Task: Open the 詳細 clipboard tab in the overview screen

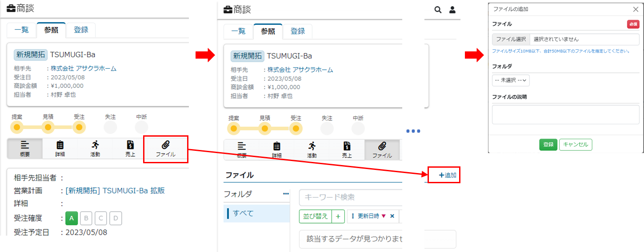Action: click(60, 149)
